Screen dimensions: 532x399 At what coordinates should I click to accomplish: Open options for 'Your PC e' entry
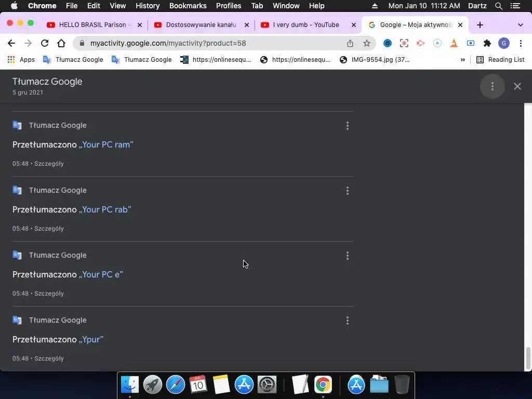348,256
